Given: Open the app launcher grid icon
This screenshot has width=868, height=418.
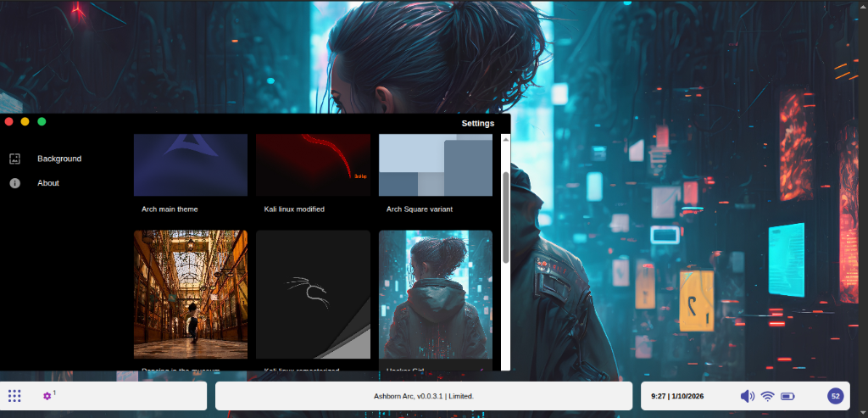Looking at the screenshot, I should click(x=14, y=396).
